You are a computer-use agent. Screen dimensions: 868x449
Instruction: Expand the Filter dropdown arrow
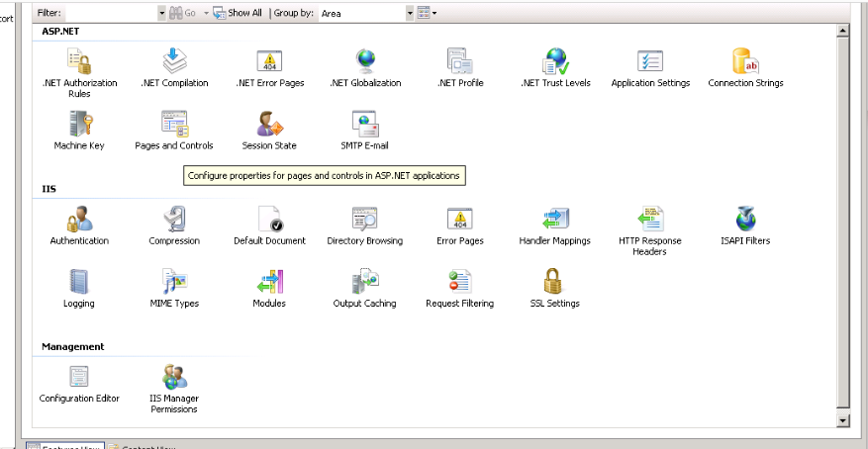click(x=161, y=13)
